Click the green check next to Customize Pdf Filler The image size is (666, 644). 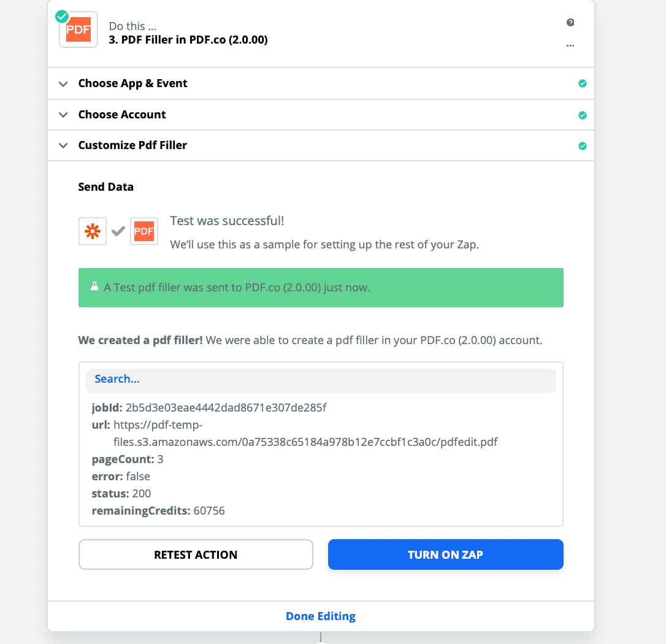[583, 146]
